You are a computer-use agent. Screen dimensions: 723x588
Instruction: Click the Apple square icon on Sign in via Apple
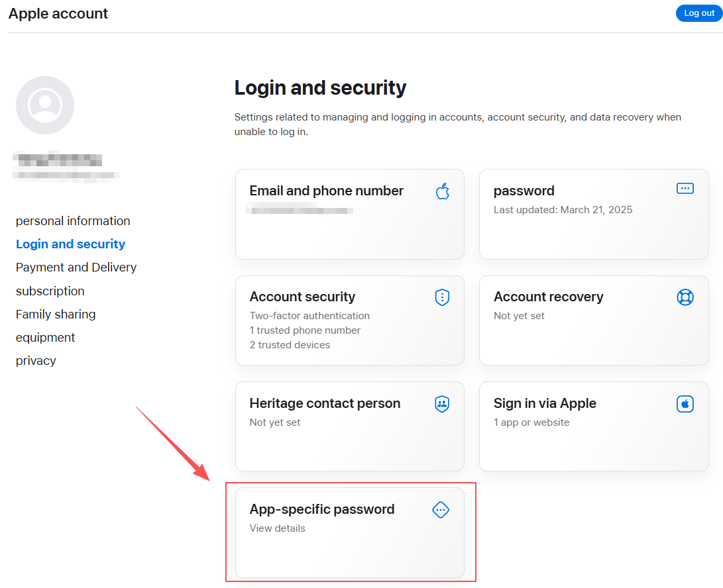point(685,404)
